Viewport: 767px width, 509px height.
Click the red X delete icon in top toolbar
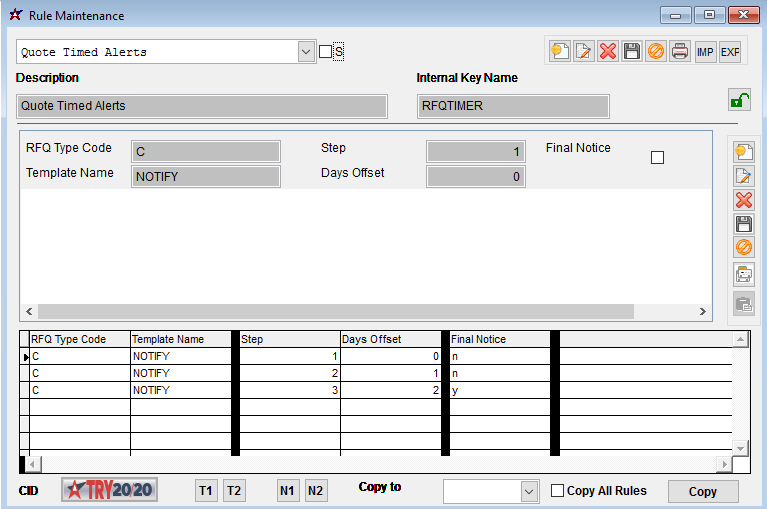608,51
